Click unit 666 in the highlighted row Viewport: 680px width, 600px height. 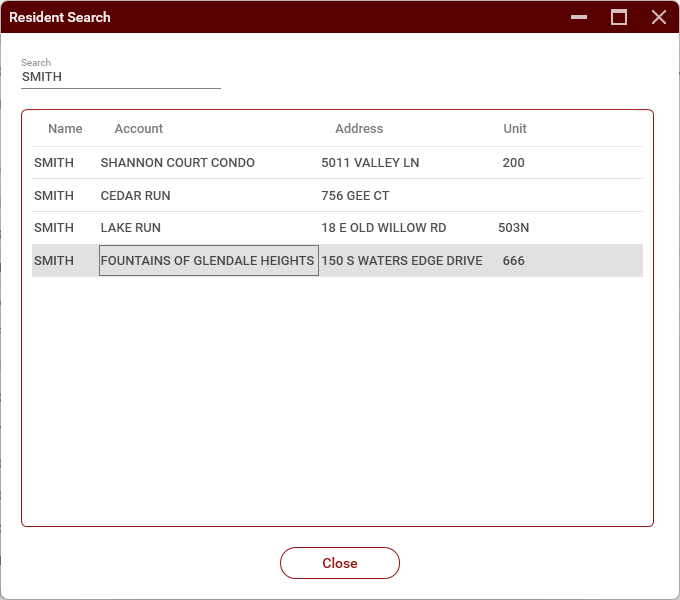514,261
